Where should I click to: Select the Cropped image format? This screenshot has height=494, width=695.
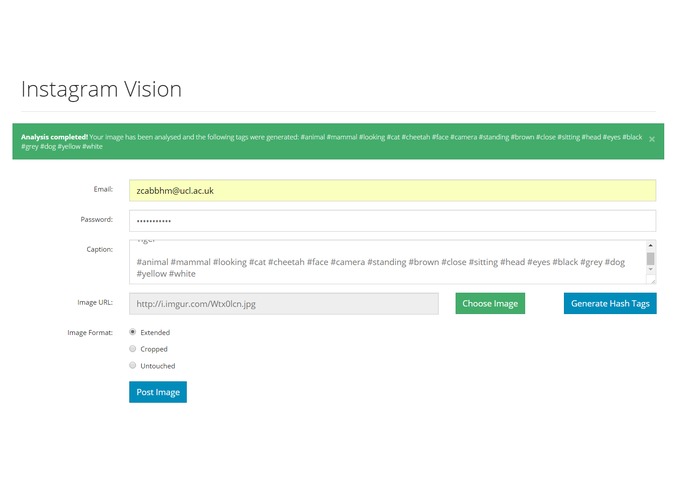coord(133,349)
